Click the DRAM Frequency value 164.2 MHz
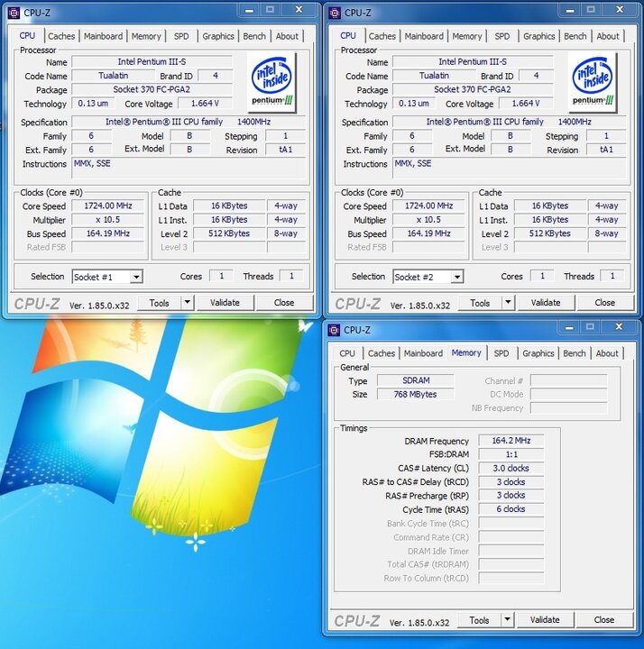Screen dimensions: 644x649 (511, 441)
